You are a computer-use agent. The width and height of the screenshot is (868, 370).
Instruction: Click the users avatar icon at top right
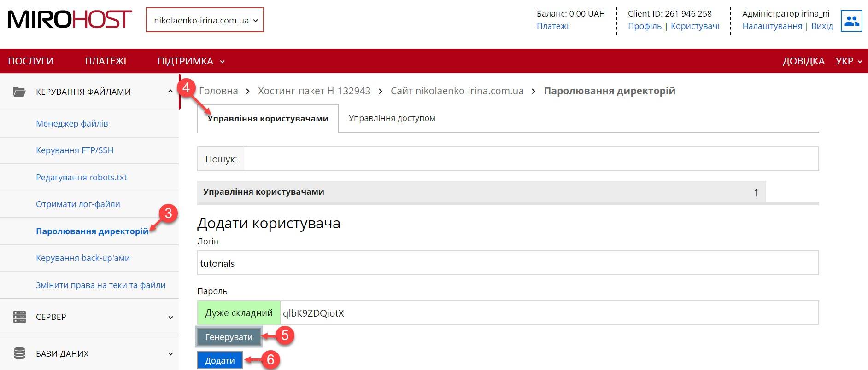coord(851,21)
